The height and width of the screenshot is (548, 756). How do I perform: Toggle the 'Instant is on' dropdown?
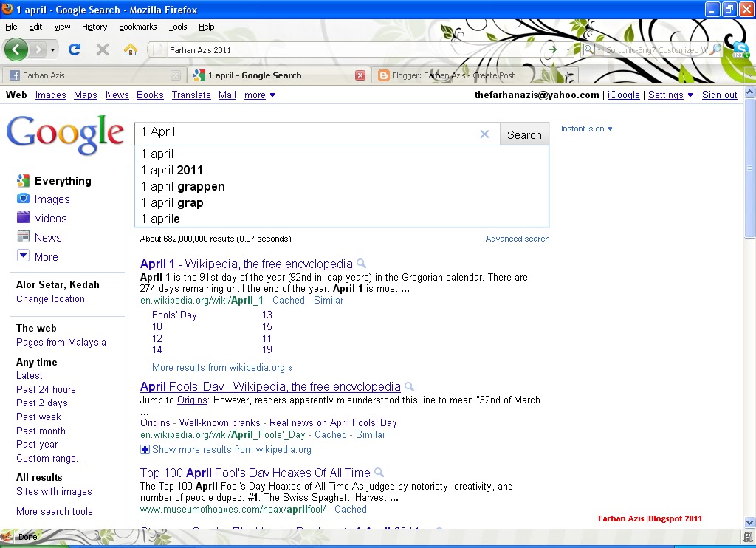click(586, 129)
